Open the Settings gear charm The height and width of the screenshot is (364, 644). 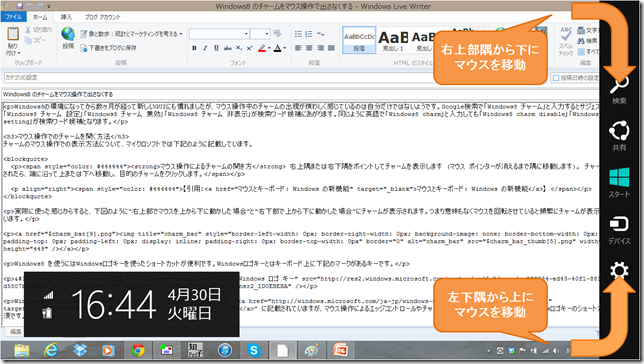click(x=619, y=271)
